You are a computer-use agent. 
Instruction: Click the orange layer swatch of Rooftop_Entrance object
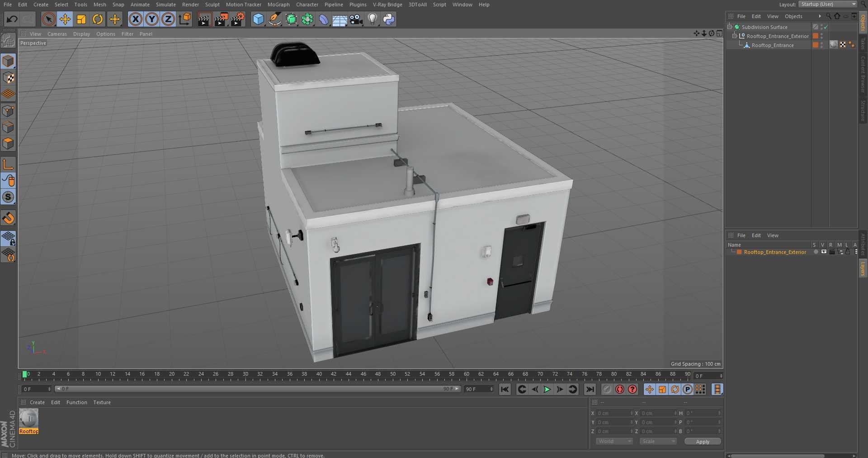tap(816, 45)
